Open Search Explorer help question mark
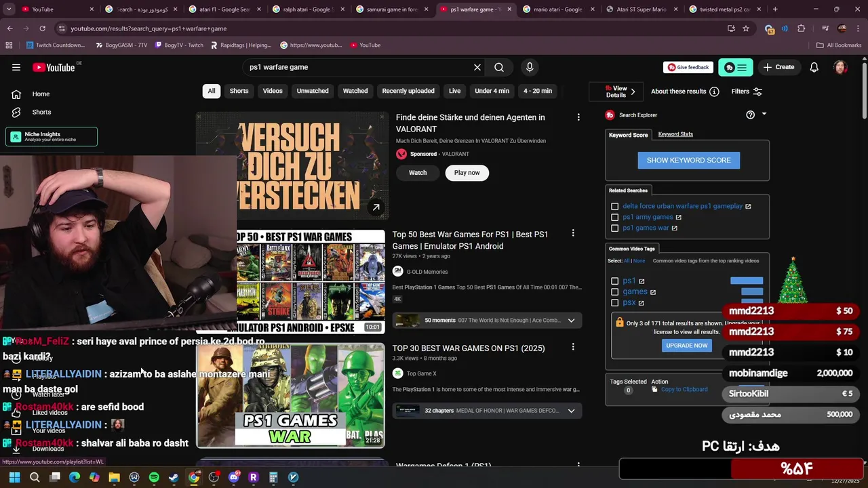This screenshot has height=488, width=868. (x=750, y=115)
